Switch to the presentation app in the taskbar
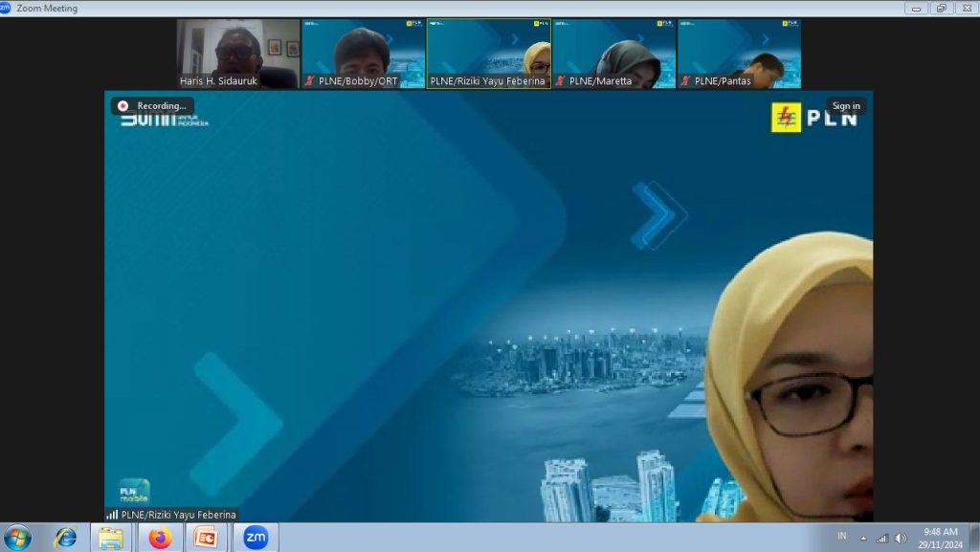The image size is (980, 552). pos(206,538)
